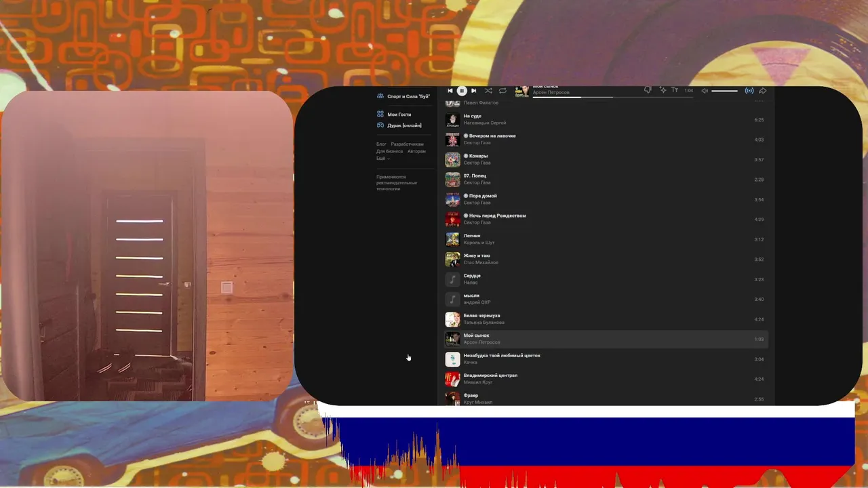Image resolution: width=868 pixels, height=488 pixels.
Task: Click Владимирский централ album cover
Action: (x=452, y=379)
